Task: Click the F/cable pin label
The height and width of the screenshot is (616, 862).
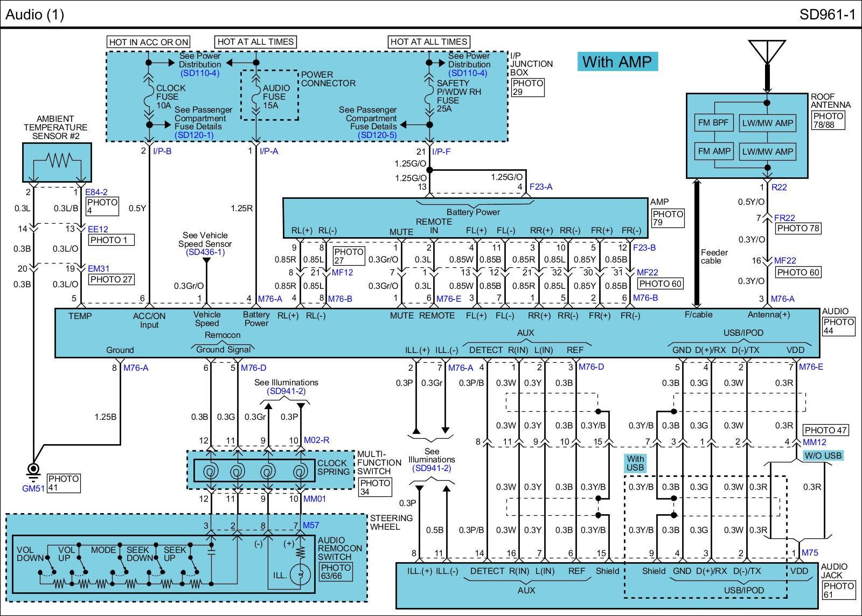Action: coord(698,314)
